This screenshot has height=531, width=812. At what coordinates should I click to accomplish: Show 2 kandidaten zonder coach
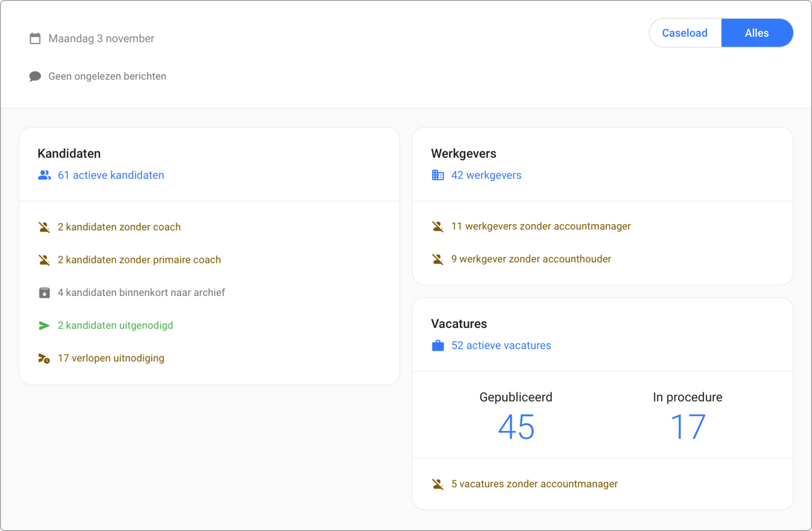click(119, 227)
